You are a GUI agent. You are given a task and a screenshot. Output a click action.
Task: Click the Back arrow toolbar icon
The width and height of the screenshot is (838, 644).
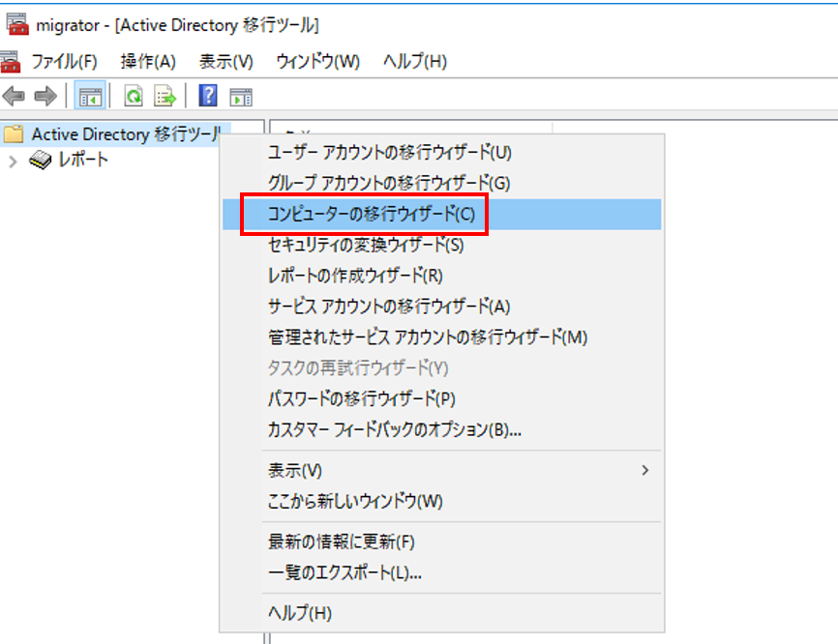pos(14,97)
